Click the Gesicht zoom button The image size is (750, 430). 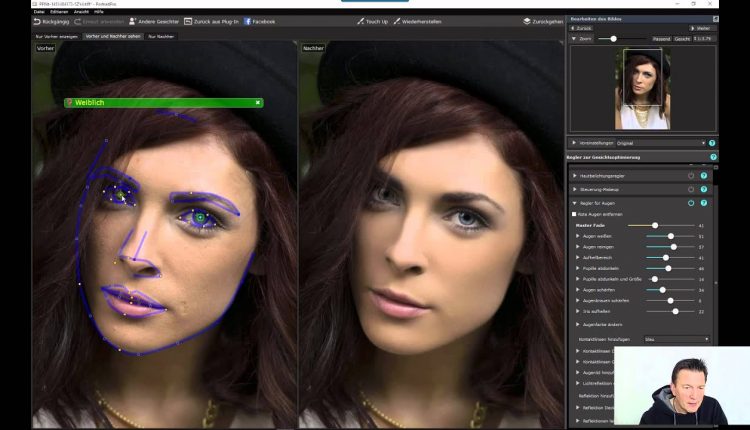pos(682,39)
